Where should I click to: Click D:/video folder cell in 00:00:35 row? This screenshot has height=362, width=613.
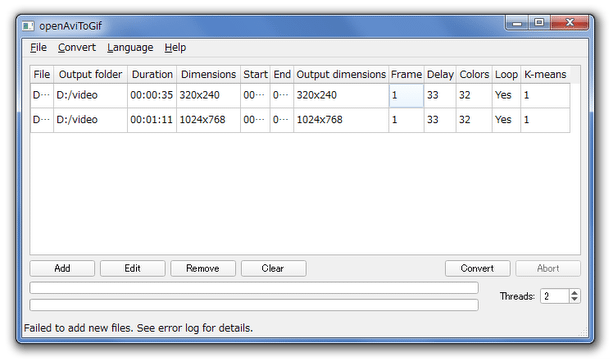point(90,95)
